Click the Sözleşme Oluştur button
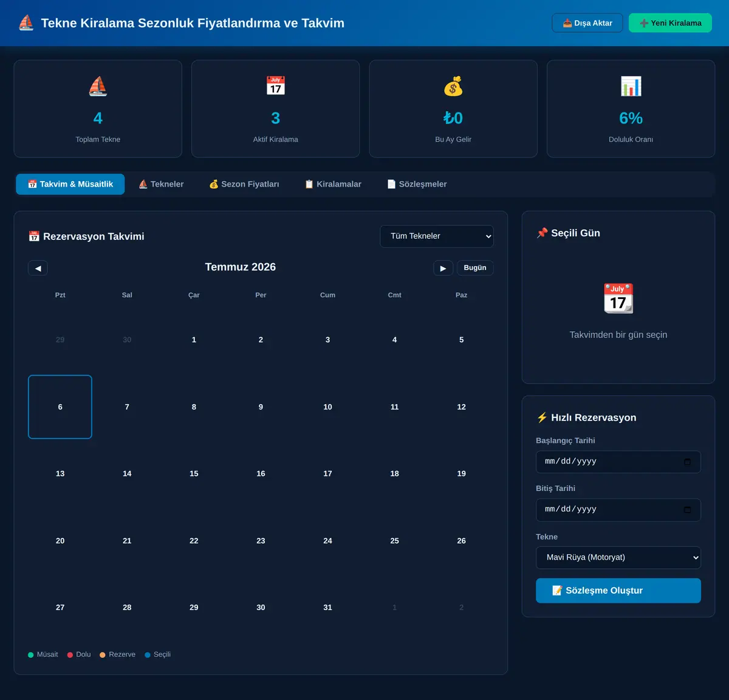 618,591
